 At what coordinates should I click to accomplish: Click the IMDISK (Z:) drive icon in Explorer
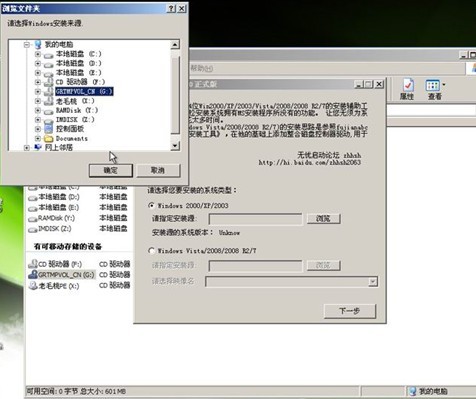pos(33,230)
